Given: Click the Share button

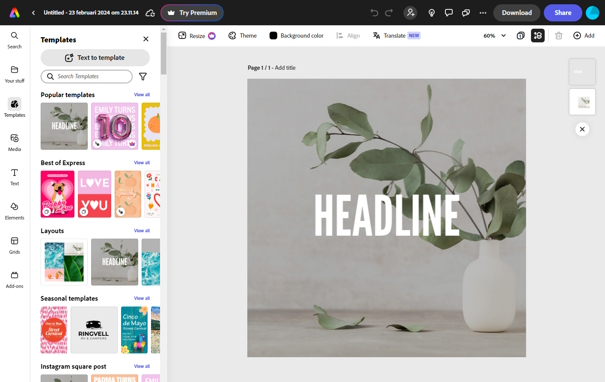Looking at the screenshot, I should point(563,13).
